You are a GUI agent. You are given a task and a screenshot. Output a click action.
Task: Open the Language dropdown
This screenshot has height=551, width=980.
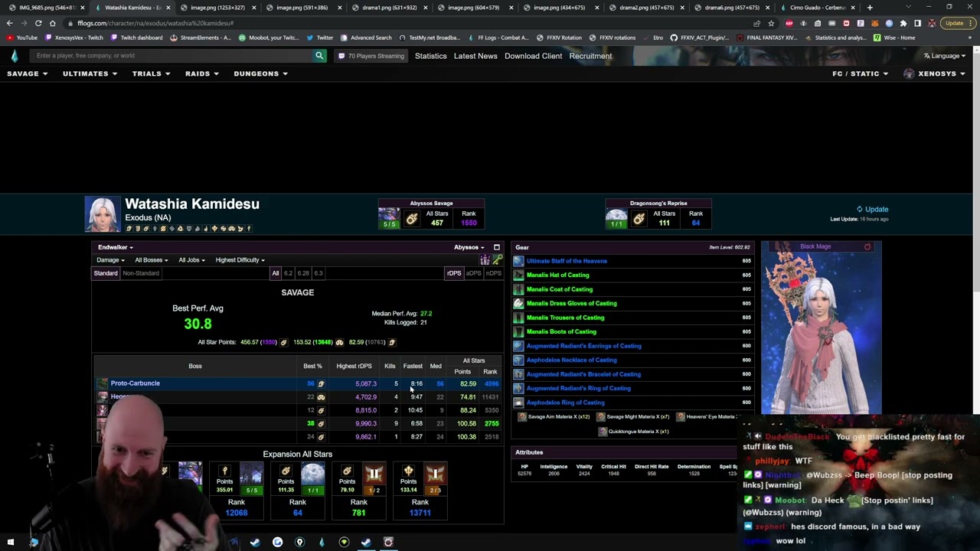(x=945, y=56)
